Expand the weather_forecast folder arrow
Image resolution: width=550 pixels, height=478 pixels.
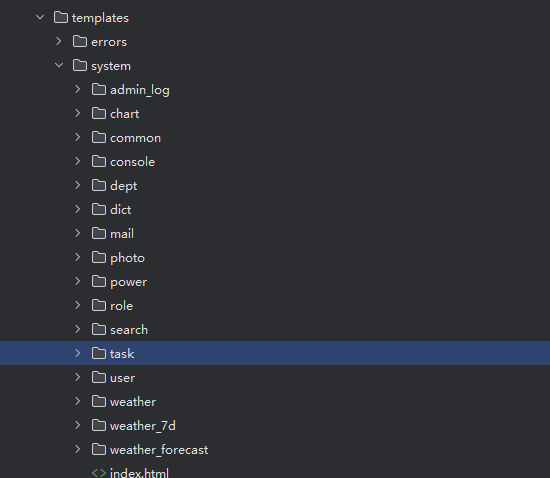pyautogui.click(x=78, y=449)
